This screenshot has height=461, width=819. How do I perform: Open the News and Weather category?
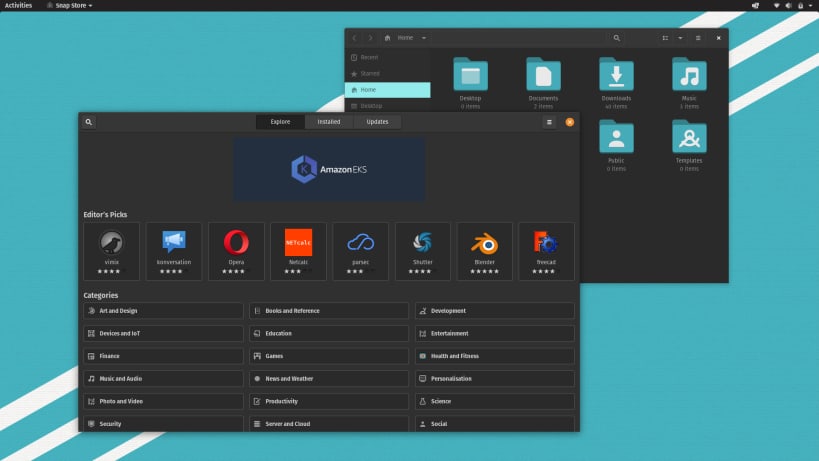(329, 379)
